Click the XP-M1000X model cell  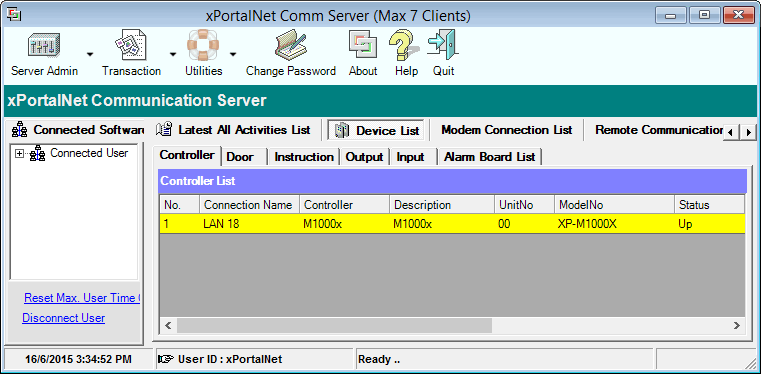pos(614,224)
